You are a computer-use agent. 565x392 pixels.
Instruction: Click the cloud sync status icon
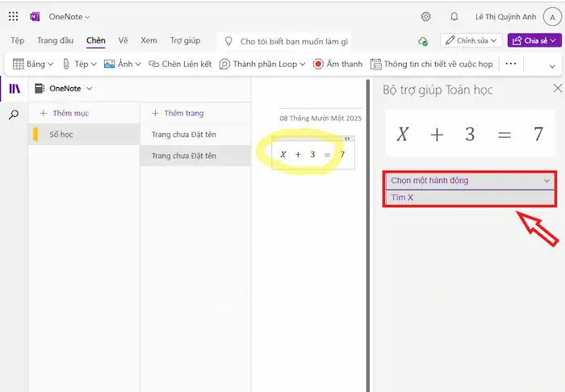click(422, 41)
